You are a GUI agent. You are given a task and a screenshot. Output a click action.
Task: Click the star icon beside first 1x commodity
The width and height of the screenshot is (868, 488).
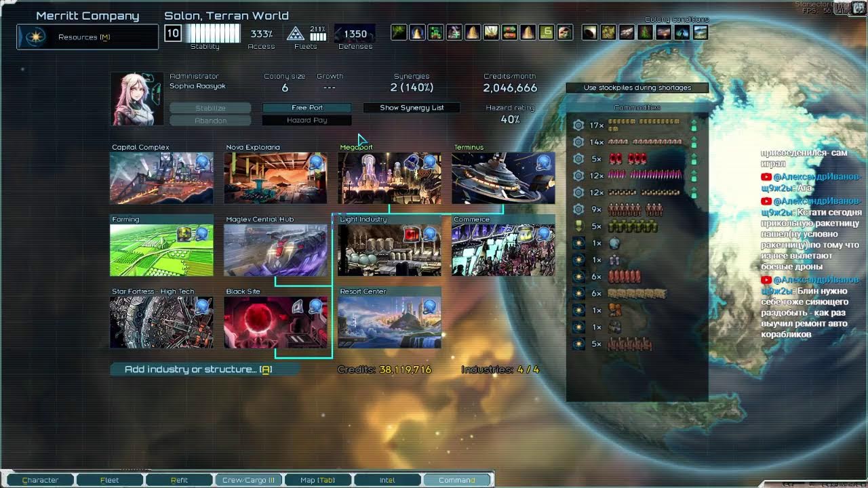578,243
